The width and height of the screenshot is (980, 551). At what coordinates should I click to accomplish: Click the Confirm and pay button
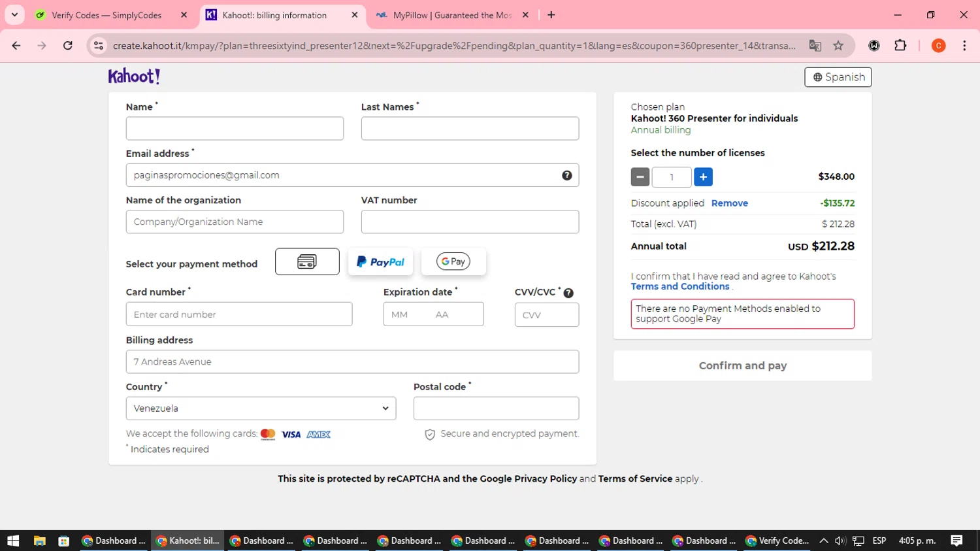[x=743, y=365]
